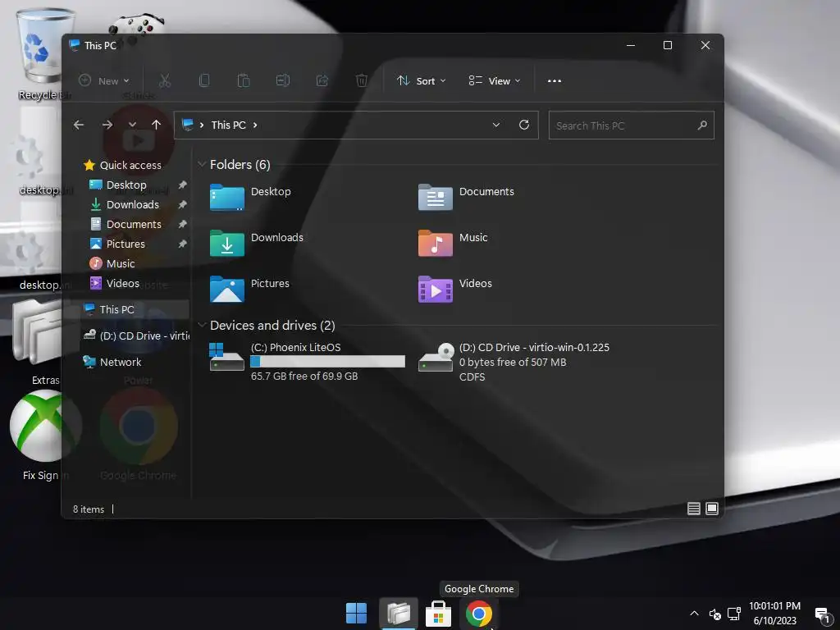Click '65.7 GB free of 69.9 GB' text
Viewport: 840px width, 630px height.
click(304, 376)
